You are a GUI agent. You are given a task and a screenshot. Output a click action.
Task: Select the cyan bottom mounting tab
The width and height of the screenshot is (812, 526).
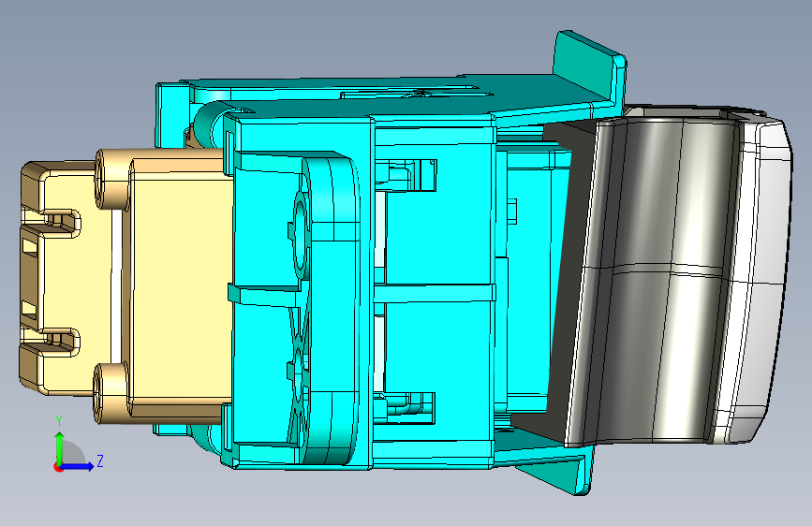coord(562,470)
